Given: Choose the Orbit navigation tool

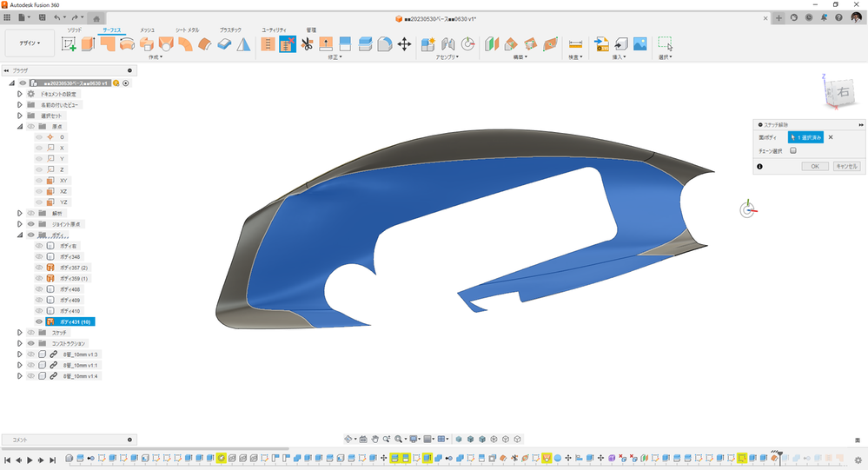Looking at the screenshot, I should click(348, 439).
